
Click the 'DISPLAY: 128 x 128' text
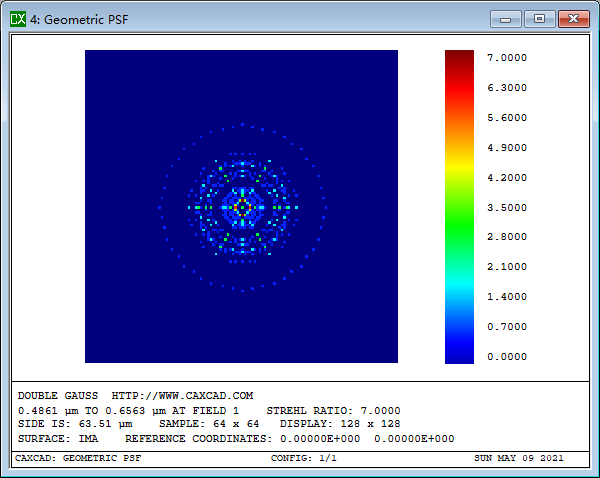click(x=340, y=424)
